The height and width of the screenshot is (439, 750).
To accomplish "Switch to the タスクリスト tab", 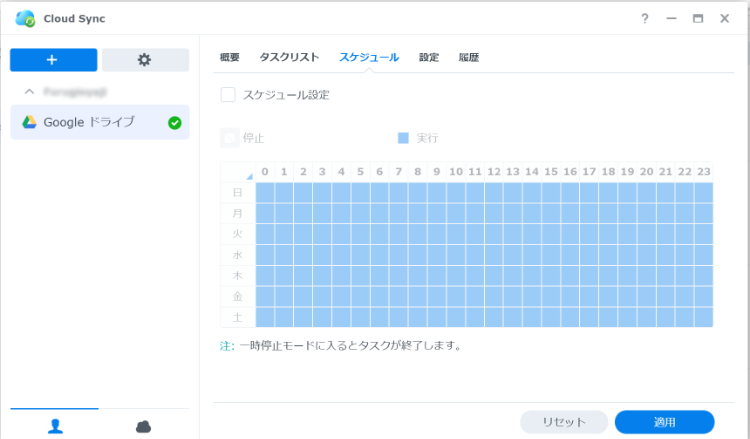I will 289,57.
